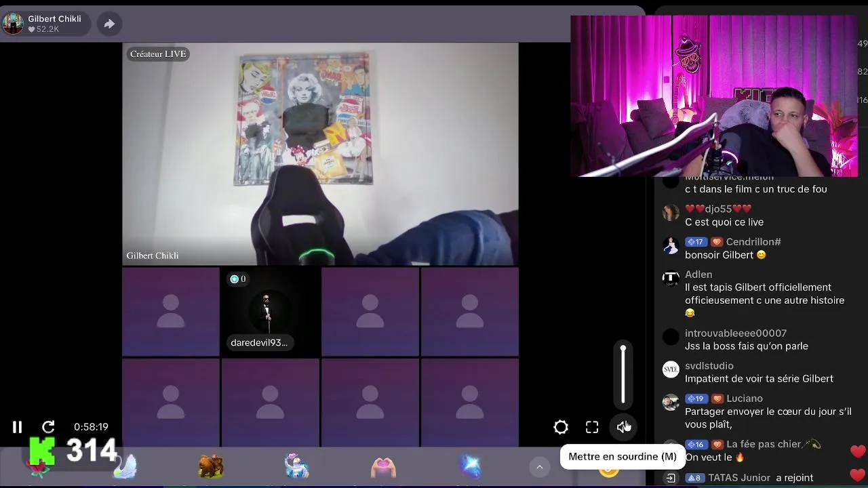Screen dimensions: 868x488
Task: Click the 'bonsoir Gilbert' chat message
Action: pyautogui.click(x=726, y=256)
